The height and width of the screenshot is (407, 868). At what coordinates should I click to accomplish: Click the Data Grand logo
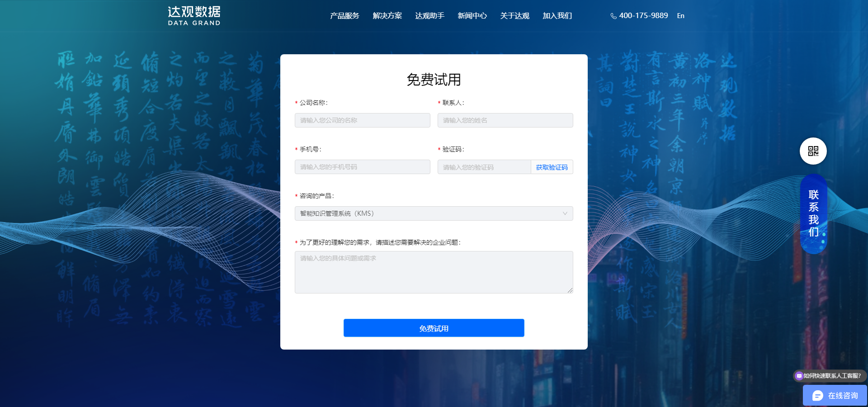pyautogui.click(x=194, y=16)
